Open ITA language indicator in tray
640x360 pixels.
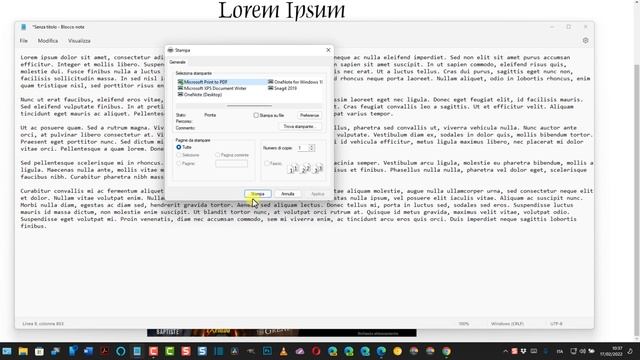coord(560,351)
